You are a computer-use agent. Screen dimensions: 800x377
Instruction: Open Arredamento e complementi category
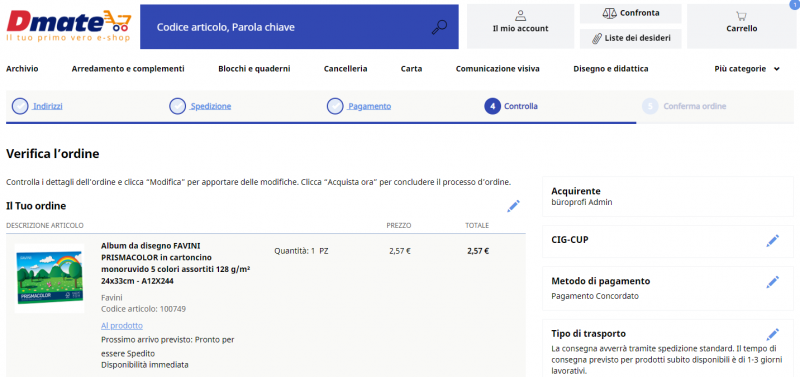coord(128,69)
